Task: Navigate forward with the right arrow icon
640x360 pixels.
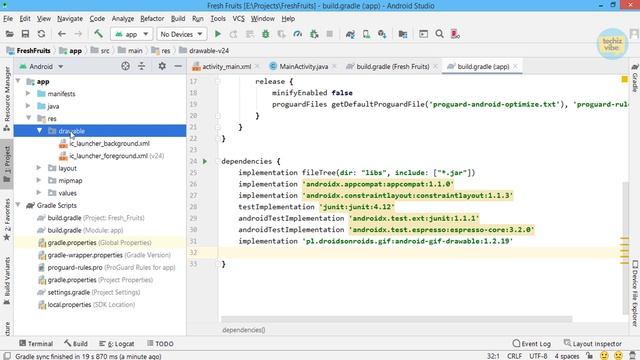Action: coord(78,34)
